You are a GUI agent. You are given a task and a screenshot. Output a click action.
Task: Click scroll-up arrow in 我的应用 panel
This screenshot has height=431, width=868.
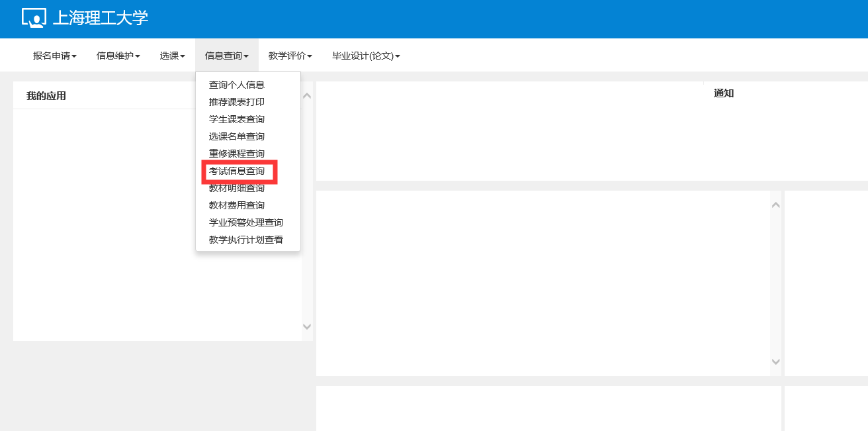coord(306,96)
